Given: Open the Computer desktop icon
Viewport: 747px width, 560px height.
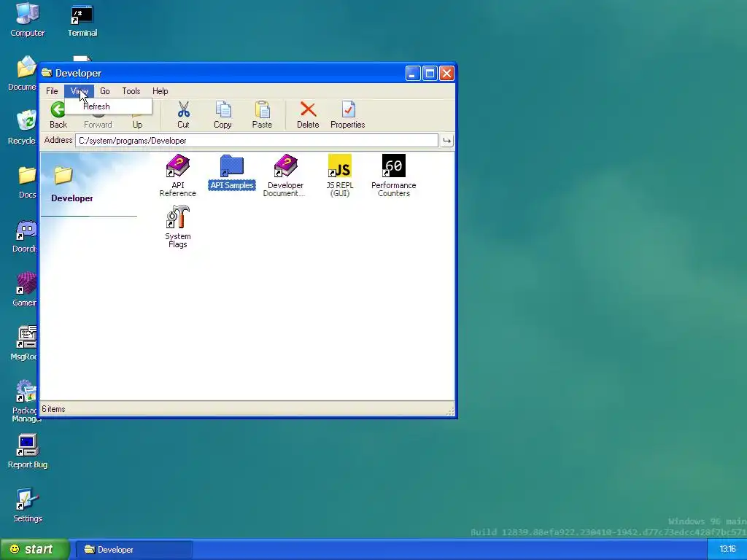Looking at the screenshot, I should pos(27,20).
